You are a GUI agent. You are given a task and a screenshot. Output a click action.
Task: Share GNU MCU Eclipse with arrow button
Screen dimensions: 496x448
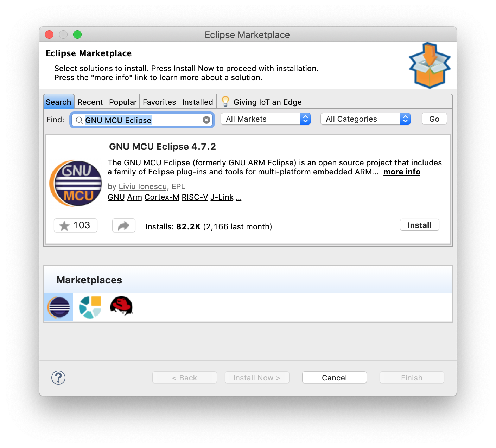(x=124, y=225)
